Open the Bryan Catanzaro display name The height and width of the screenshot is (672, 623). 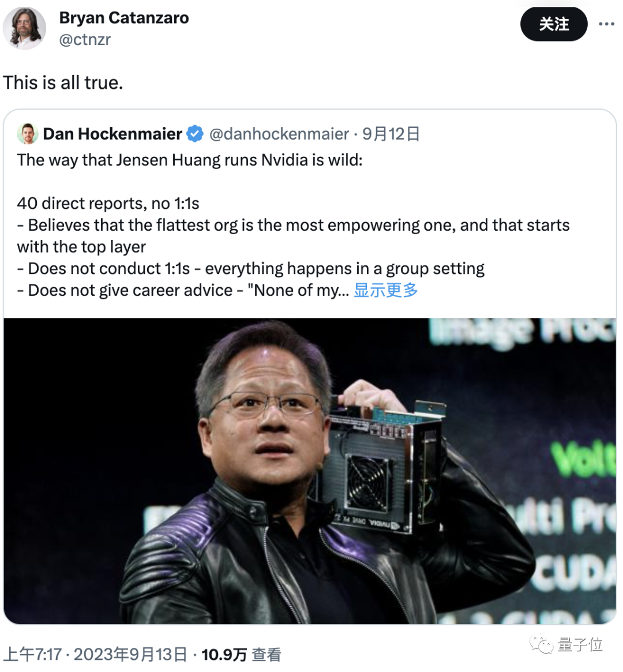tap(124, 18)
